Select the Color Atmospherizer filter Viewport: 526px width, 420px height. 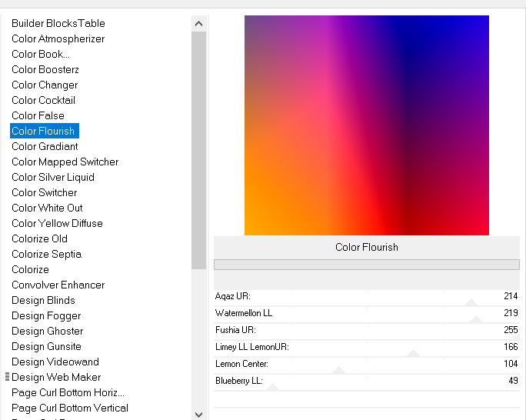(x=58, y=38)
